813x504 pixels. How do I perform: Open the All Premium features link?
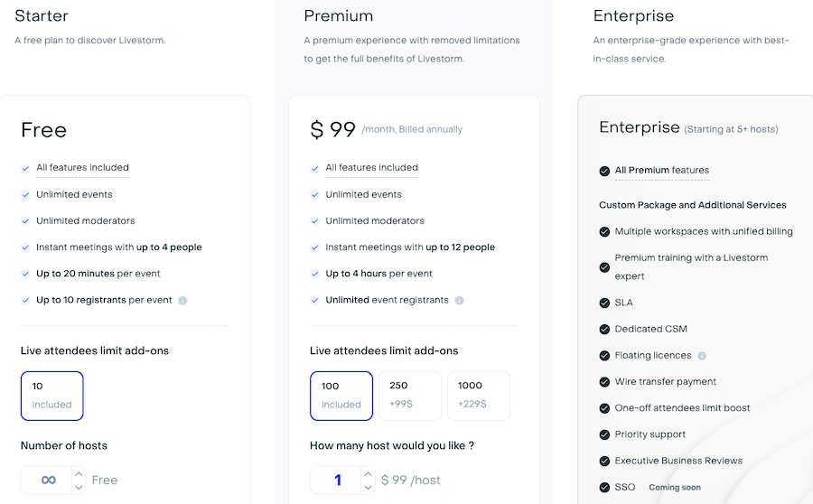[661, 171]
